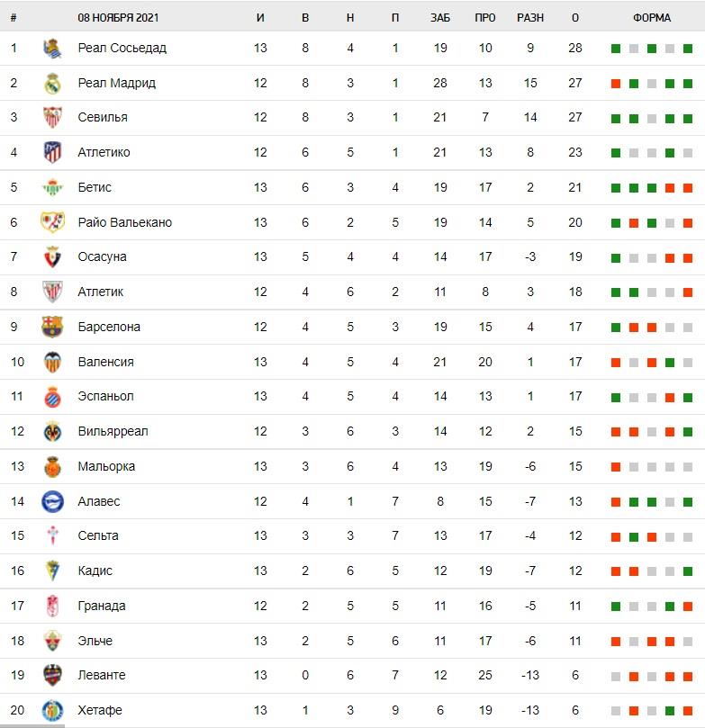Click the Sevilla club crest
Screen dimensions: 705x728
coord(52,118)
